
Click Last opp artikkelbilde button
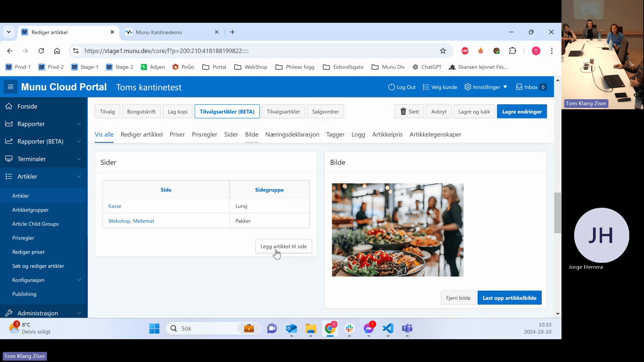509,298
